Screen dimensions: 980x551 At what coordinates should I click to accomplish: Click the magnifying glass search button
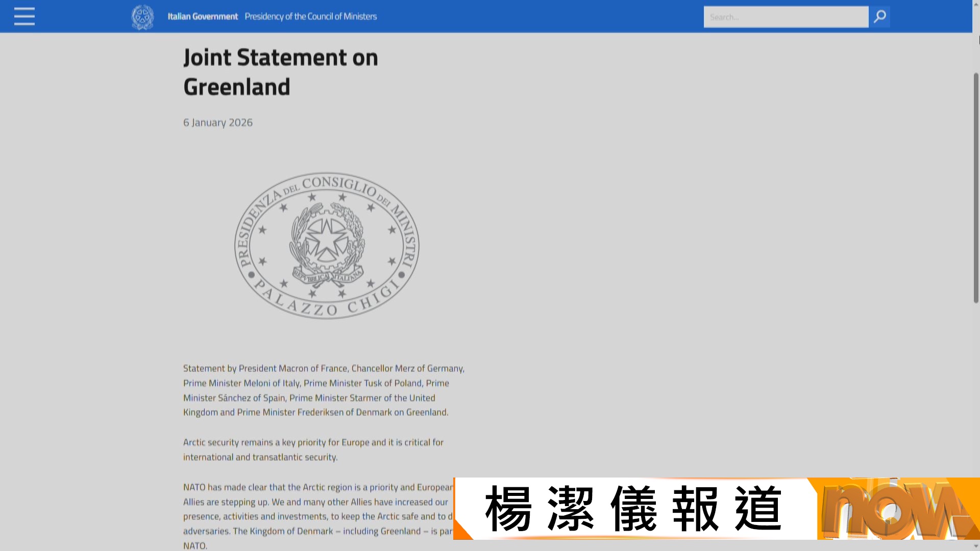(x=879, y=17)
